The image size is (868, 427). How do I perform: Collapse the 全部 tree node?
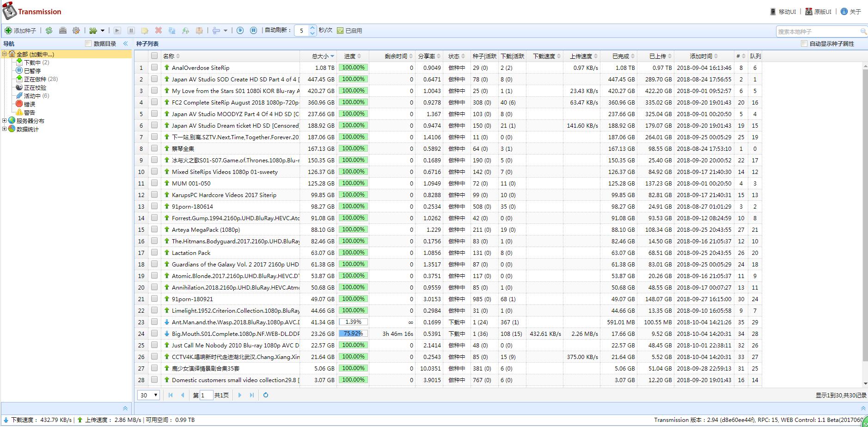[x=5, y=54]
